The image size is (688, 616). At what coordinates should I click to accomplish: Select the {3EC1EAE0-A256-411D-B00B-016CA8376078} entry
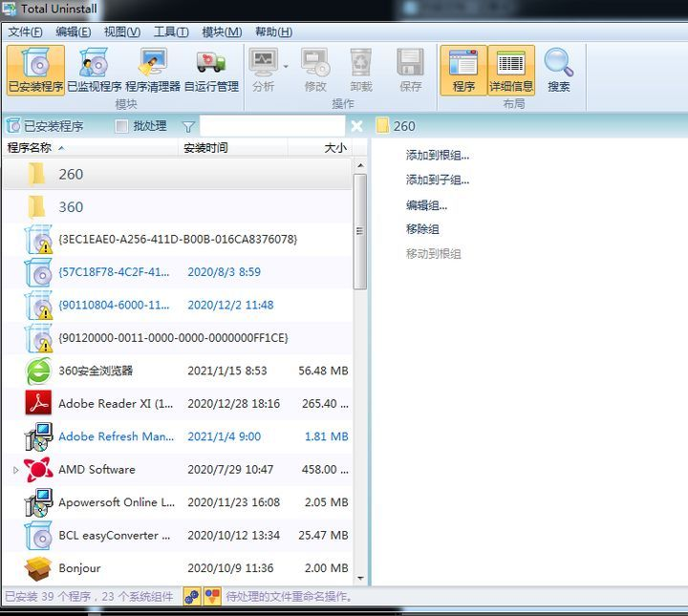click(178, 240)
